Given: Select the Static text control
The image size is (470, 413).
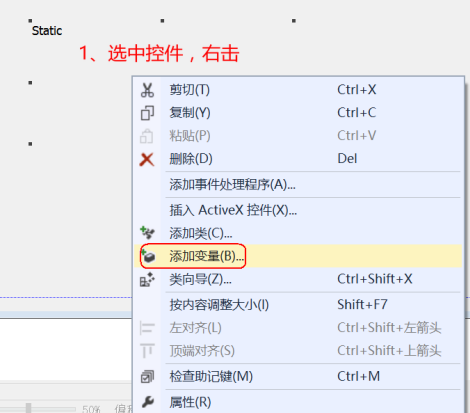Looking at the screenshot, I should 47,31.
